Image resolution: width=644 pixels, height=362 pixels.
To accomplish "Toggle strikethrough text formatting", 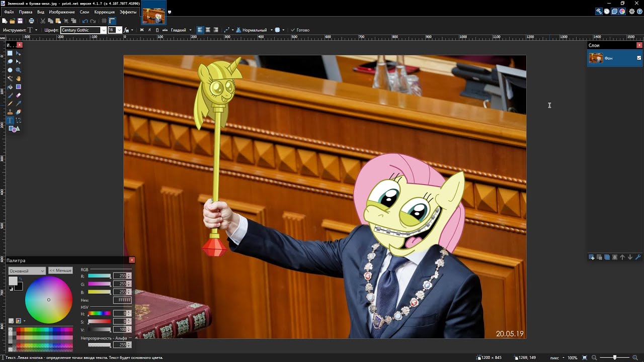I will click(165, 30).
